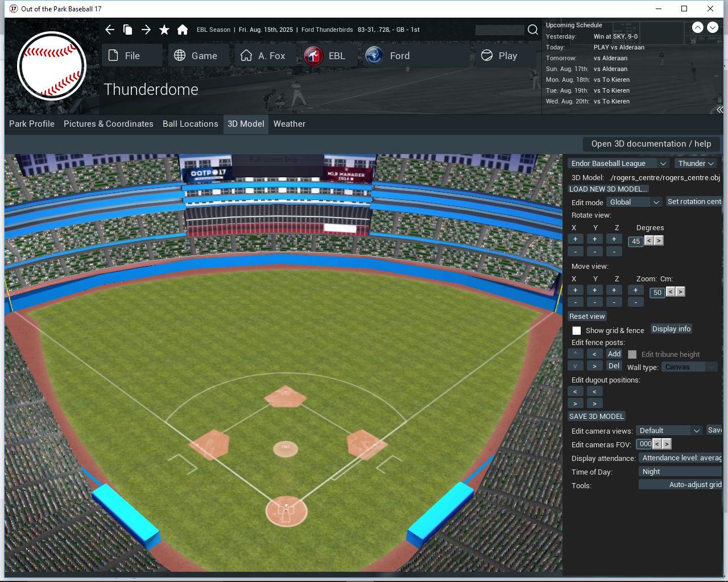Click the SAVE 3D MODEL button
The image size is (728, 582).
tap(597, 416)
